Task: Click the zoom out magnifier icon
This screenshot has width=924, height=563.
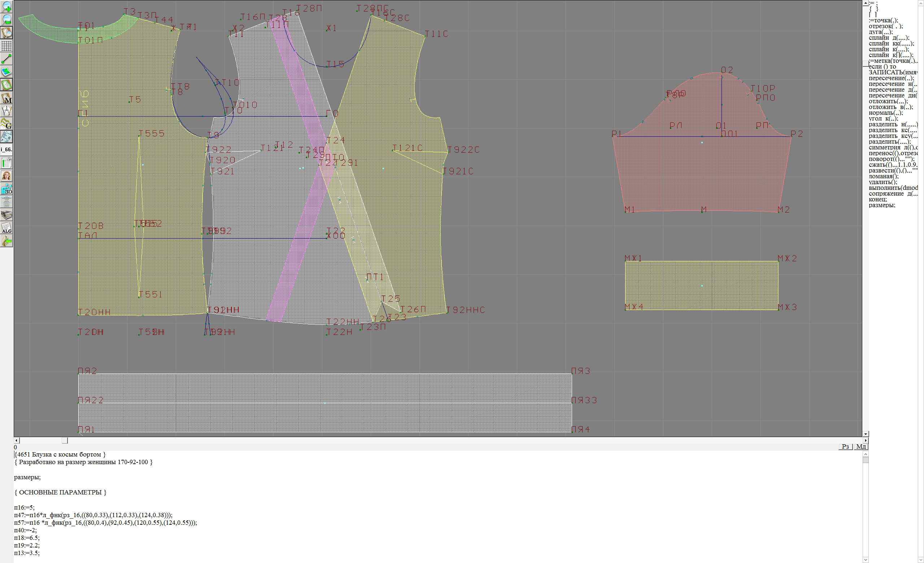Action: coord(6,19)
